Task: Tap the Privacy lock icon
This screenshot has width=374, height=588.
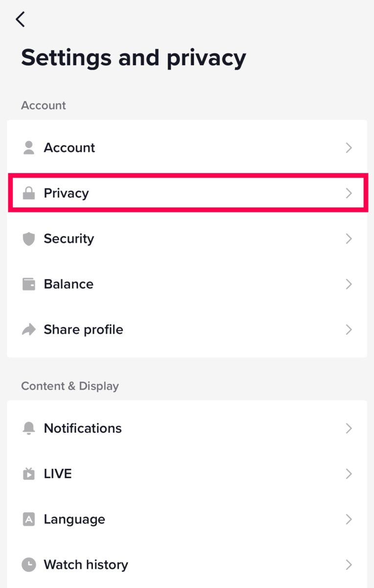Action: point(29,194)
